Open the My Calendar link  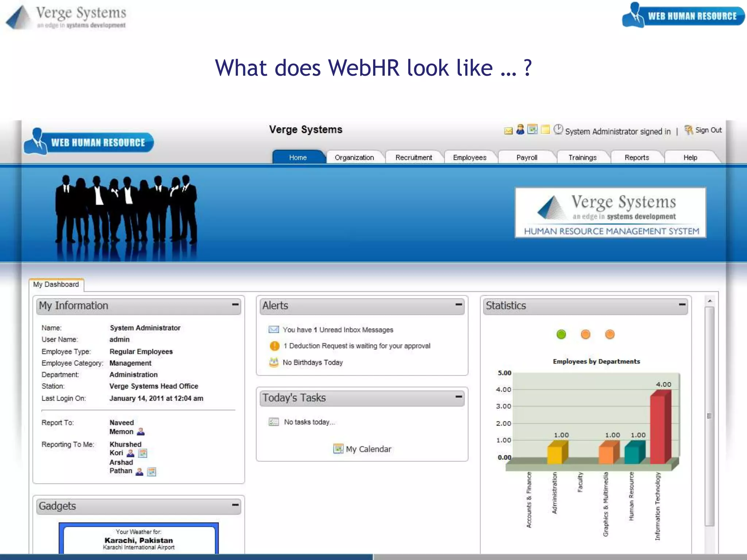point(368,449)
